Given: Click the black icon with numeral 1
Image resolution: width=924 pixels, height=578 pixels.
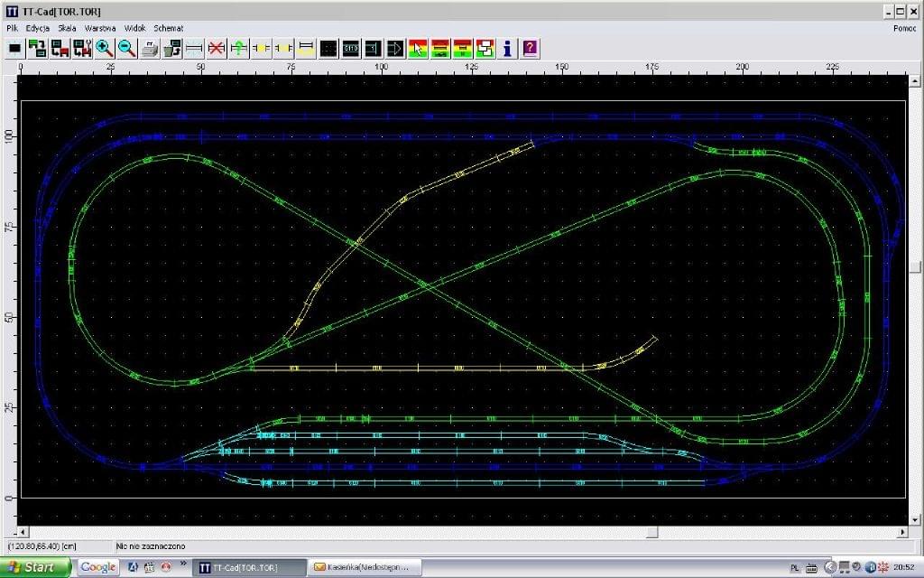Looking at the screenshot, I should [373, 49].
